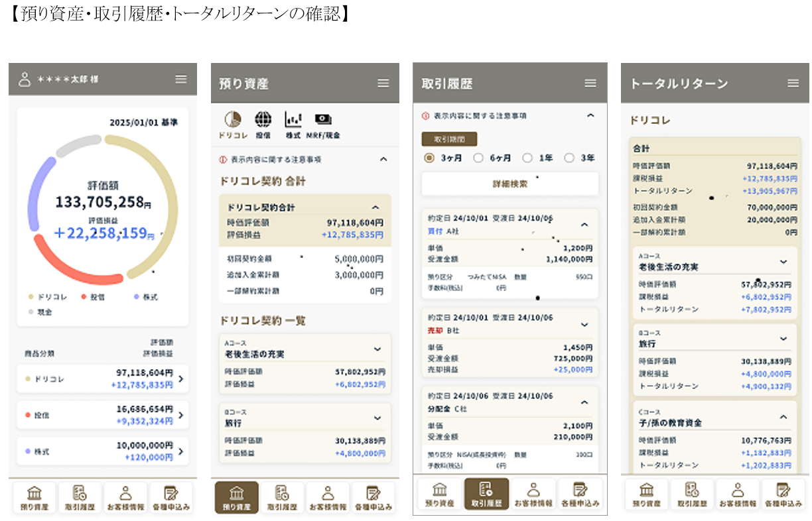Open 各種申込み tab under the トータルリターン screen

(782, 494)
